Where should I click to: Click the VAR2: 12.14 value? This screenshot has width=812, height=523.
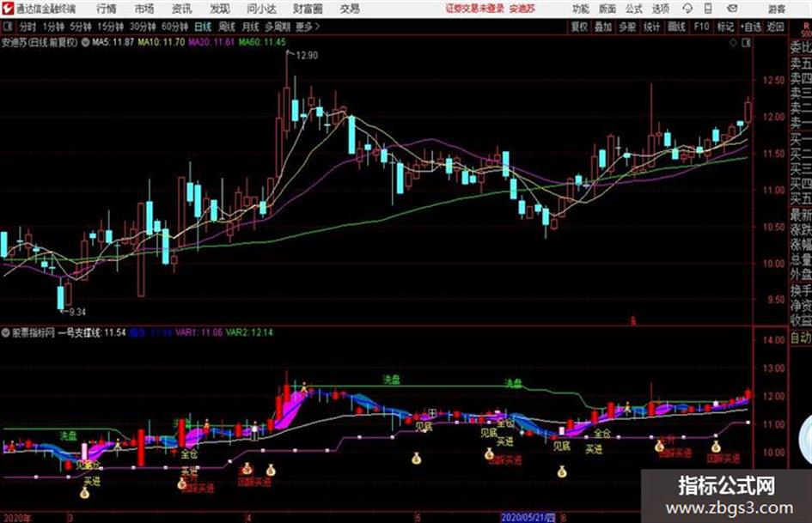click(249, 332)
